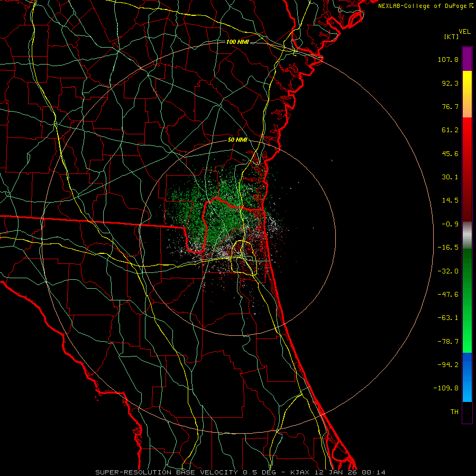
Task: Select the -63.1 velocity scale value
Action: [448, 318]
